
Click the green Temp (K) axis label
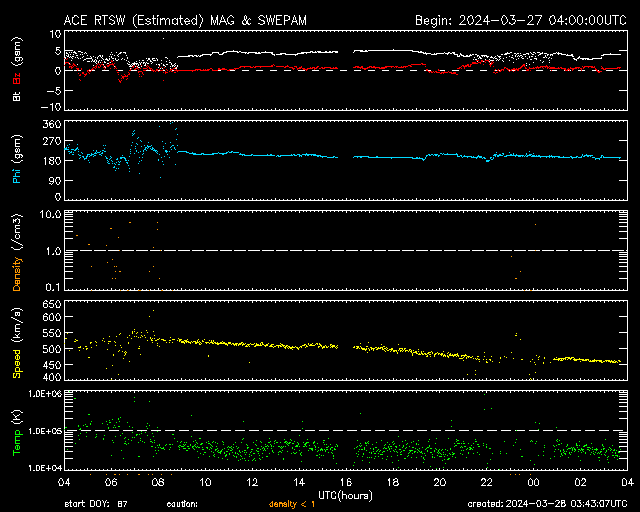click(16, 430)
